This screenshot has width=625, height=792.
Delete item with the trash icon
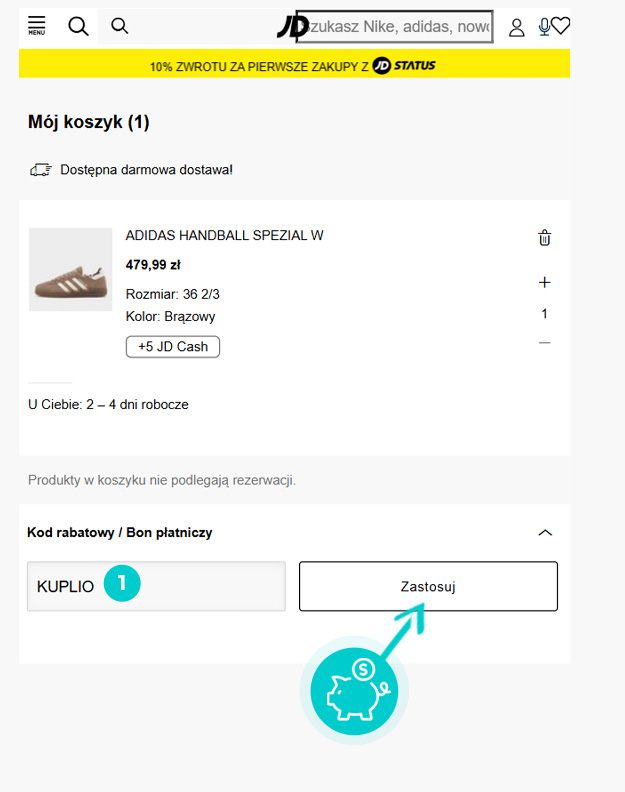click(x=544, y=238)
